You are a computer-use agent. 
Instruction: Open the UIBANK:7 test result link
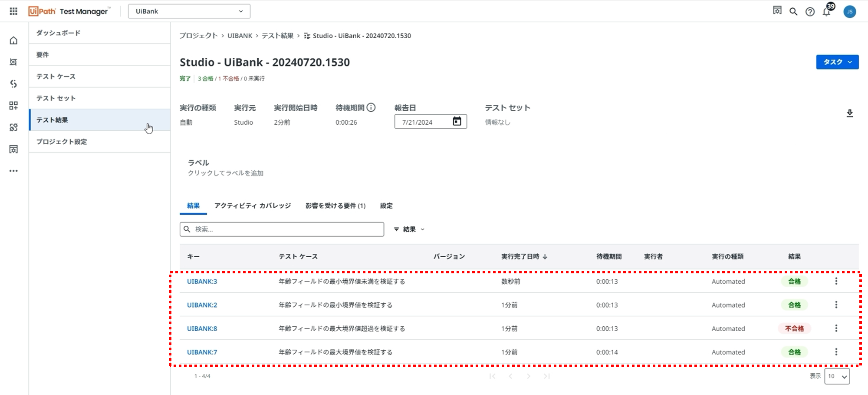click(202, 352)
